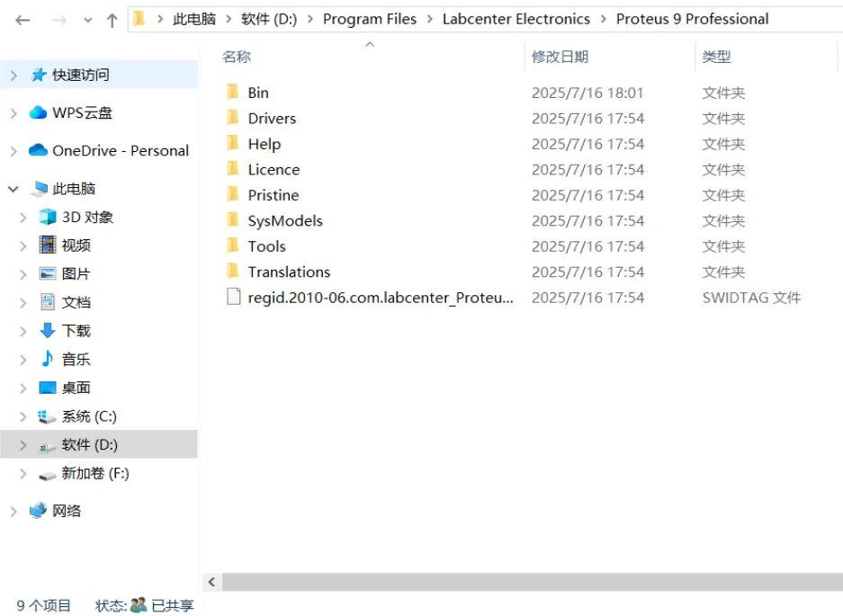Click the address bar folder icon

pos(139,19)
